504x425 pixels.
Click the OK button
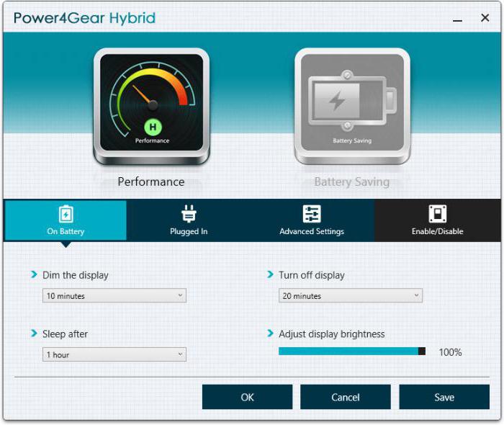[247, 397]
